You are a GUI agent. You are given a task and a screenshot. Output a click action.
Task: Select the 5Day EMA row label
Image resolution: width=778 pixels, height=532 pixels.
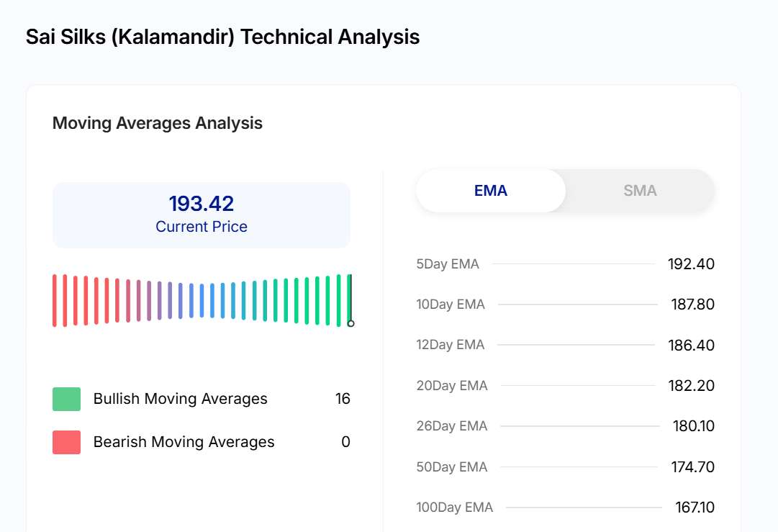point(447,264)
